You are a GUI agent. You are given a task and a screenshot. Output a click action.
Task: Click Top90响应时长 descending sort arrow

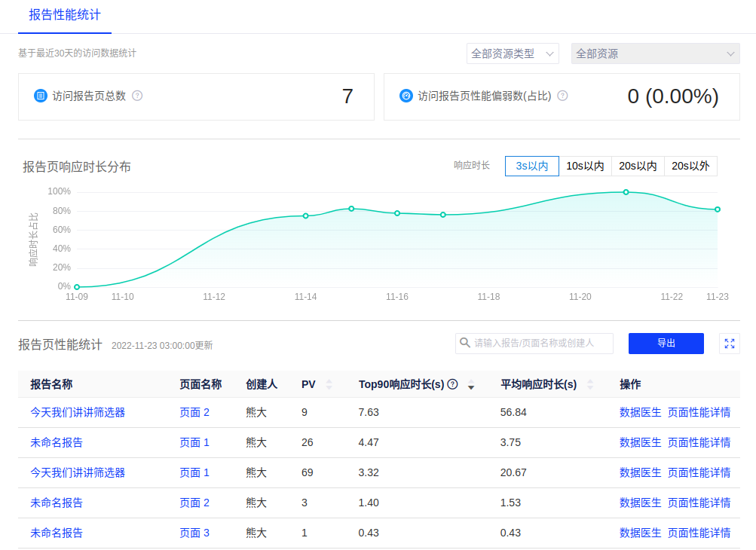pyautogui.click(x=471, y=387)
